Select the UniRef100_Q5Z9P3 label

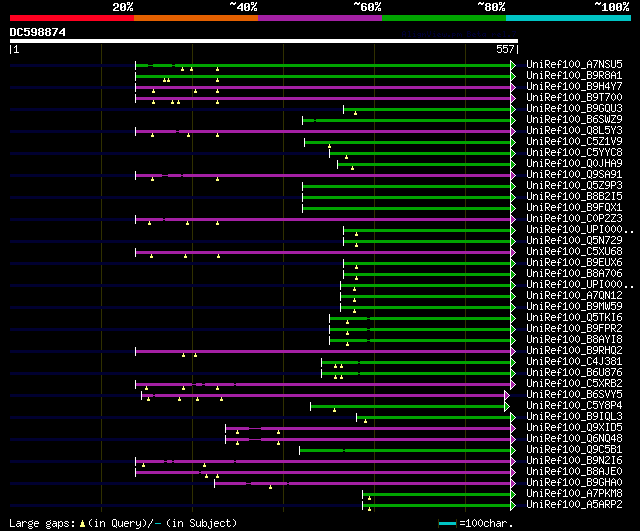574,186
